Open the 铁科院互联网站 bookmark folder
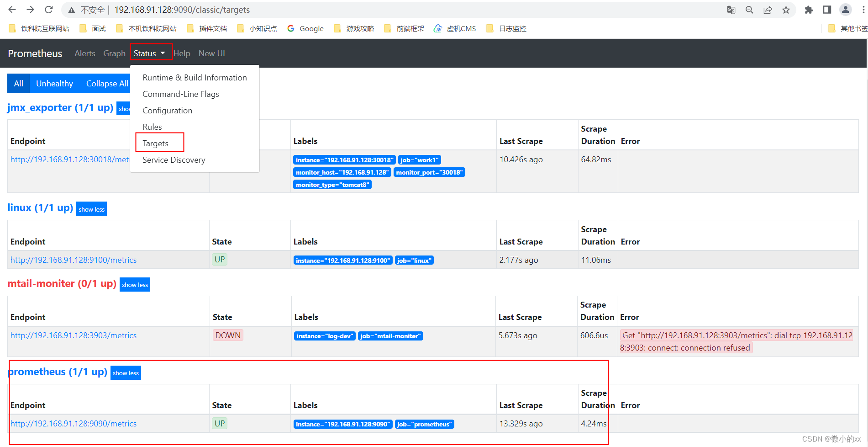 39,28
